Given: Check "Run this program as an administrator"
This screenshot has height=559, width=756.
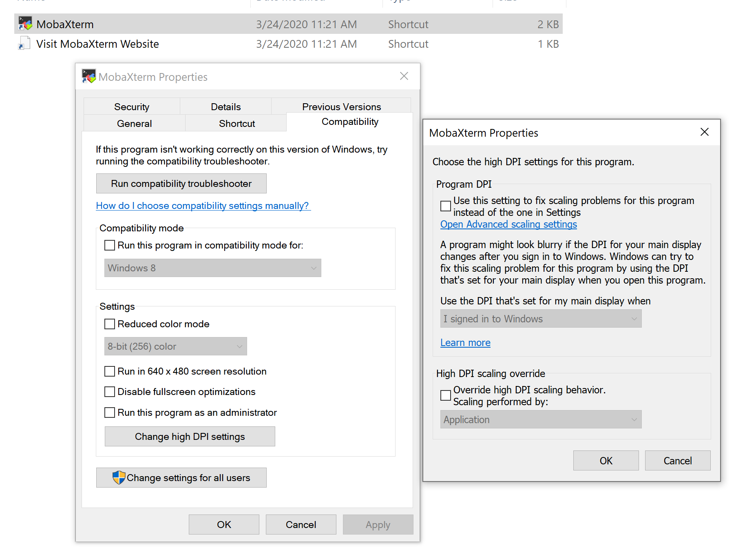Looking at the screenshot, I should click(109, 413).
